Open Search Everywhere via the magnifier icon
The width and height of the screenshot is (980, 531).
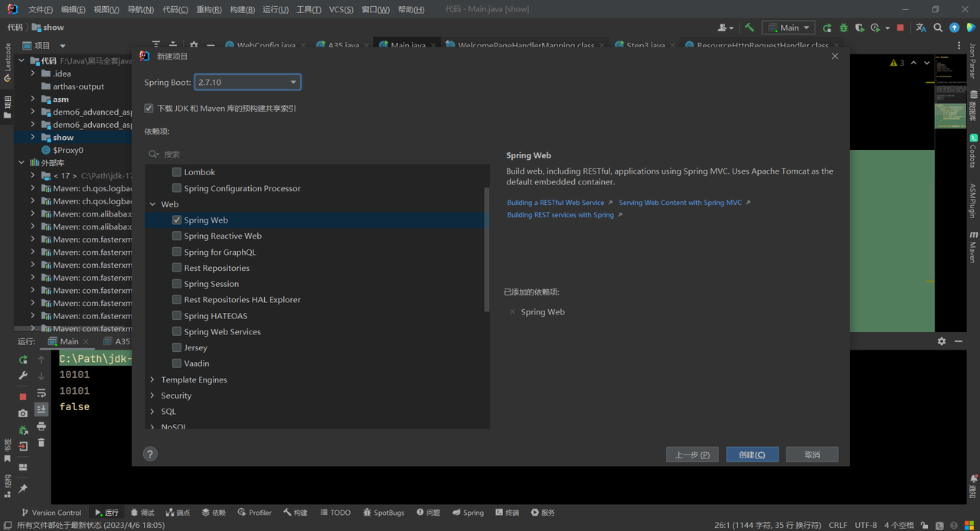[938, 28]
